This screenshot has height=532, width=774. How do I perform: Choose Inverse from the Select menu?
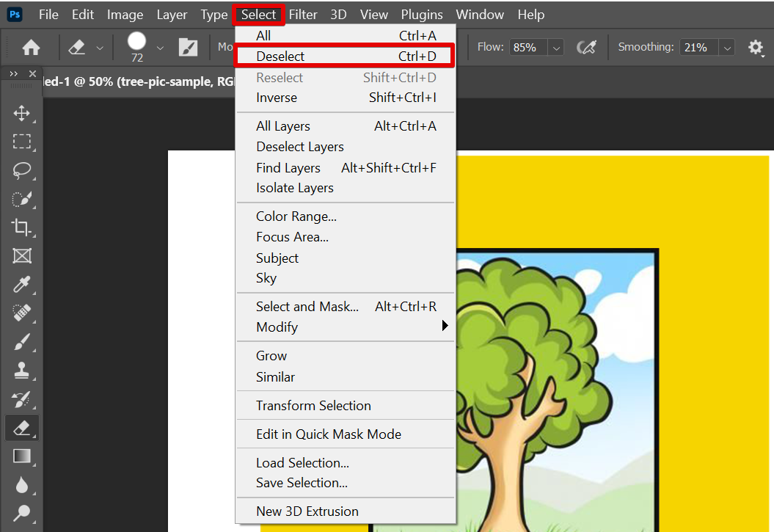[x=277, y=98]
